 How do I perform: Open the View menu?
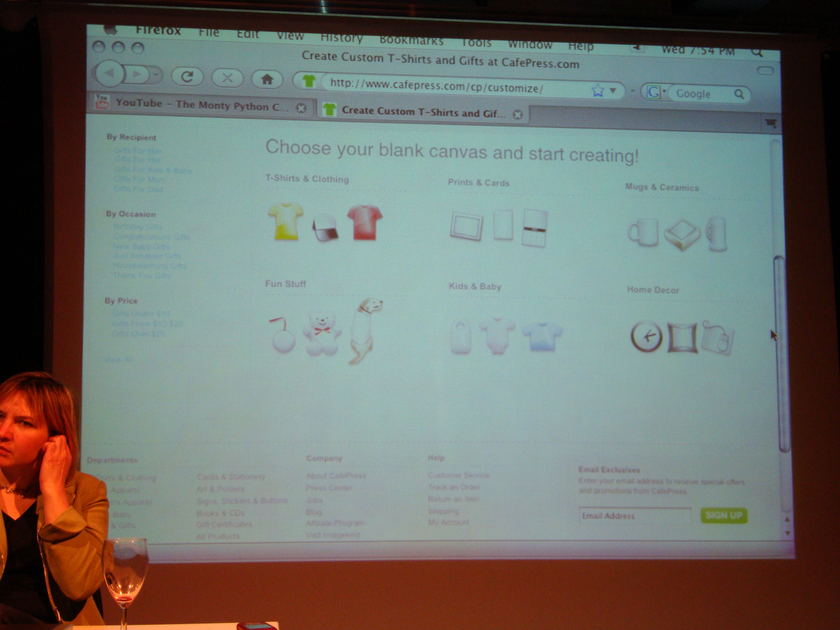coord(290,36)
